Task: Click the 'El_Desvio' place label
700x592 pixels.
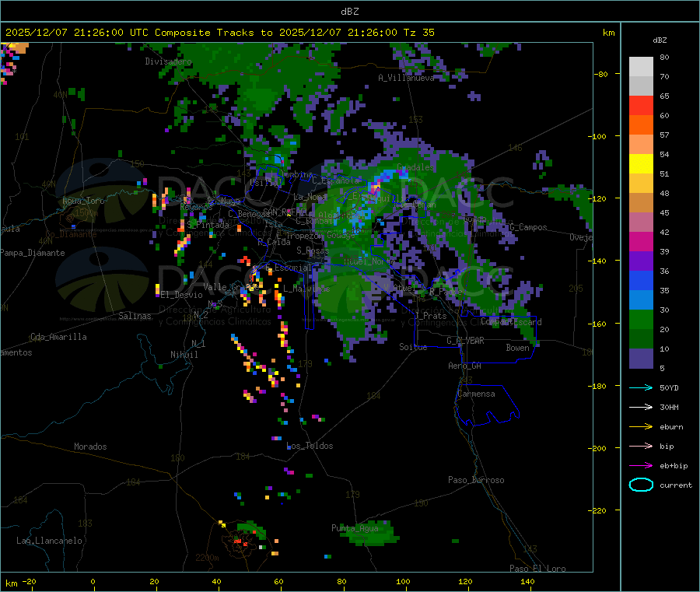Action: click(x=182, y=295)
